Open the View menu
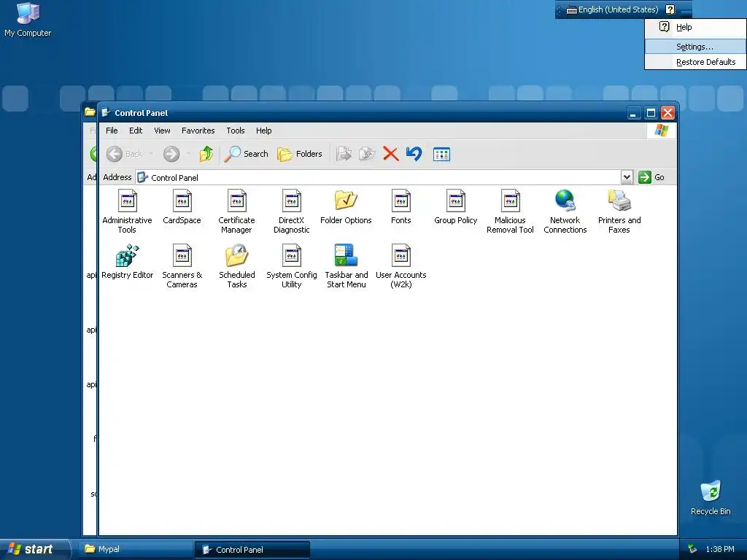 pyautogui.click(x=162, y=131)
